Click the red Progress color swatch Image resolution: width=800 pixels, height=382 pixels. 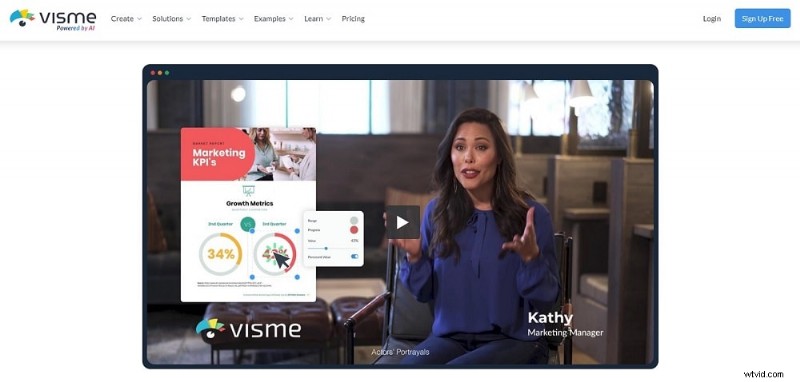(x=354, y=230)
